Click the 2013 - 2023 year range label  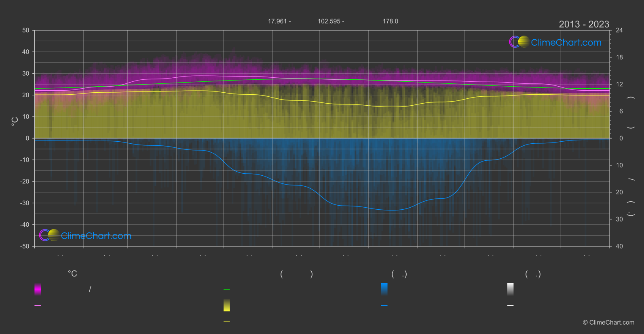(584, 24)
